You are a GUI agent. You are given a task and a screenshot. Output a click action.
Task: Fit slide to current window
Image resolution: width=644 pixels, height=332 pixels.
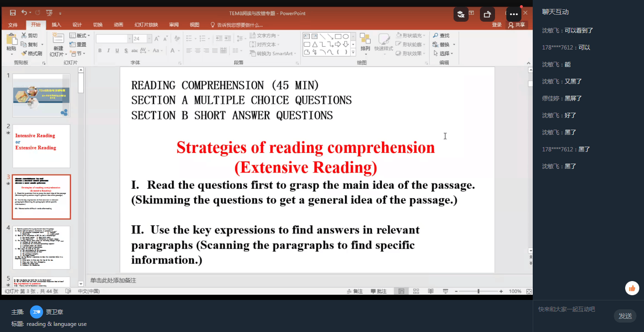(x=529, y=291)
